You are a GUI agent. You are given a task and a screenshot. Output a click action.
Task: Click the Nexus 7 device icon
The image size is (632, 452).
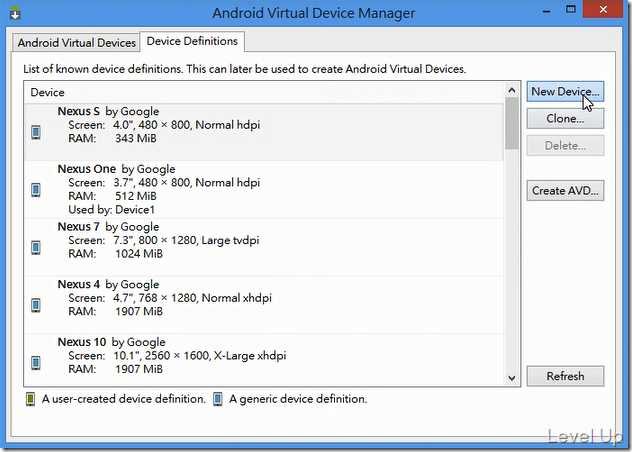coord(36,248)
